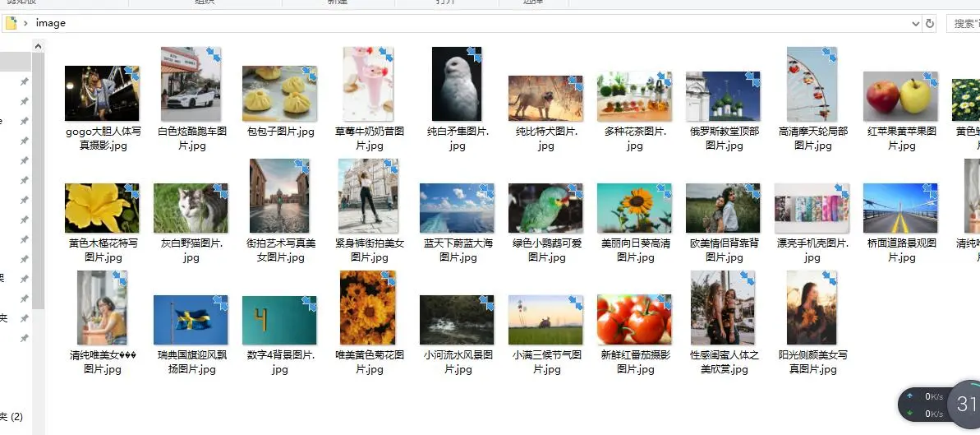
Task: Select the 绿色小鹦鹉可爱图片.jpg parrot thumbnail
Action: (545, 208)
